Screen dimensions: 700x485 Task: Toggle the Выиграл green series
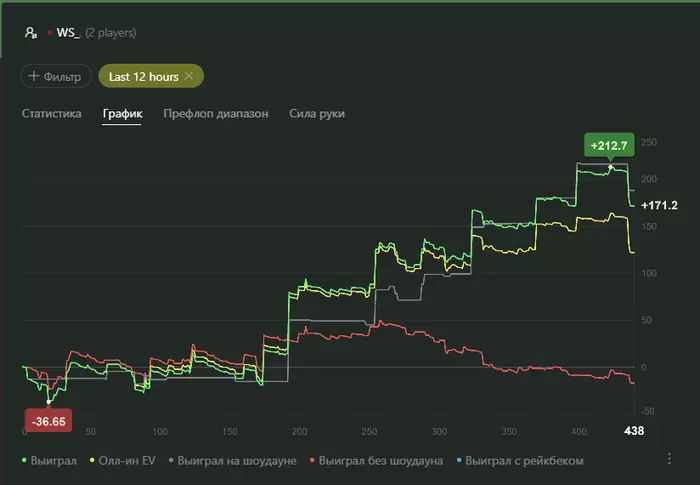click(x=50, y=460)
